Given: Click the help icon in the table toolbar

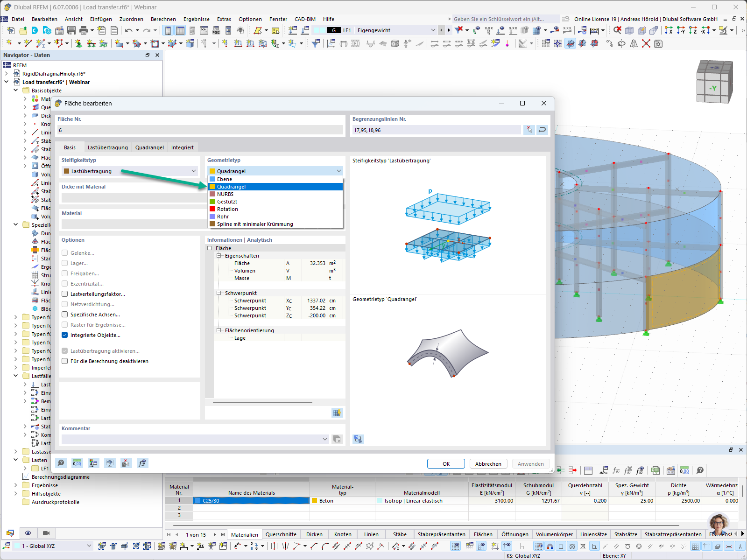Looking at the screenshot, I should tap(700, 470).
